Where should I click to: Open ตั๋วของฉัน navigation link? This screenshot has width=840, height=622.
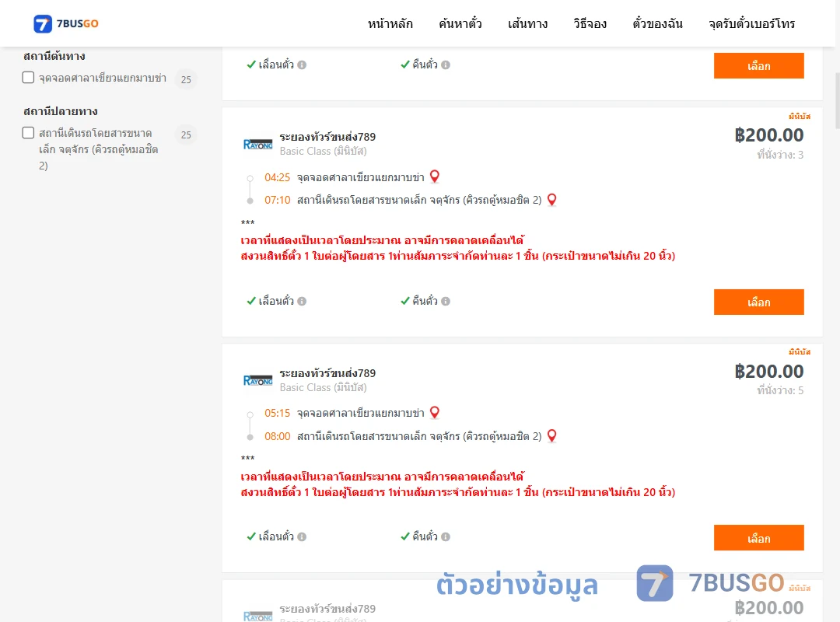pos(657,23)
